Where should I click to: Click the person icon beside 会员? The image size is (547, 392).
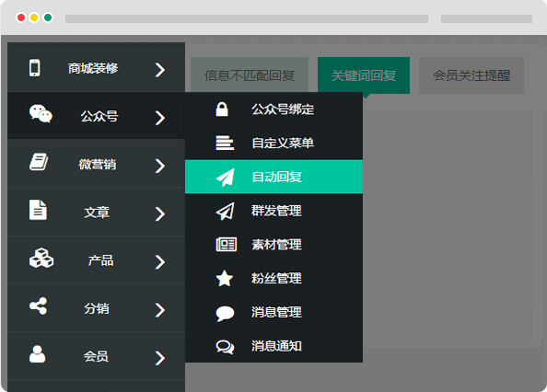[38, 354]
